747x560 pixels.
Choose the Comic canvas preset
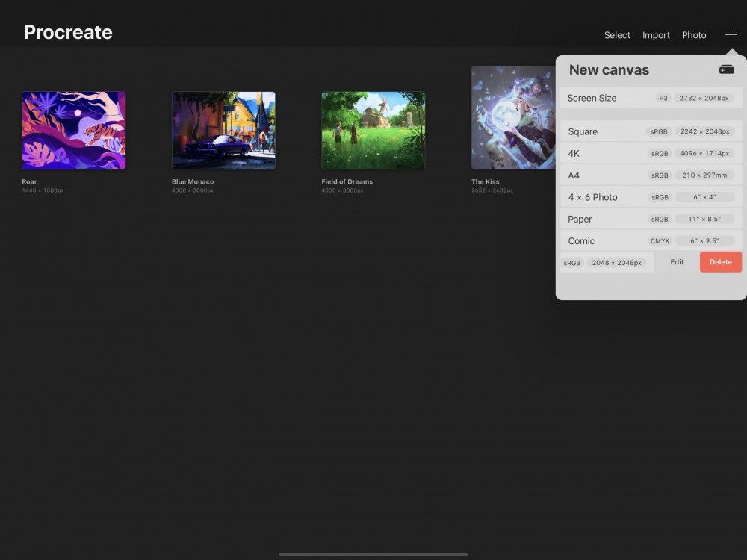[651, 241]
